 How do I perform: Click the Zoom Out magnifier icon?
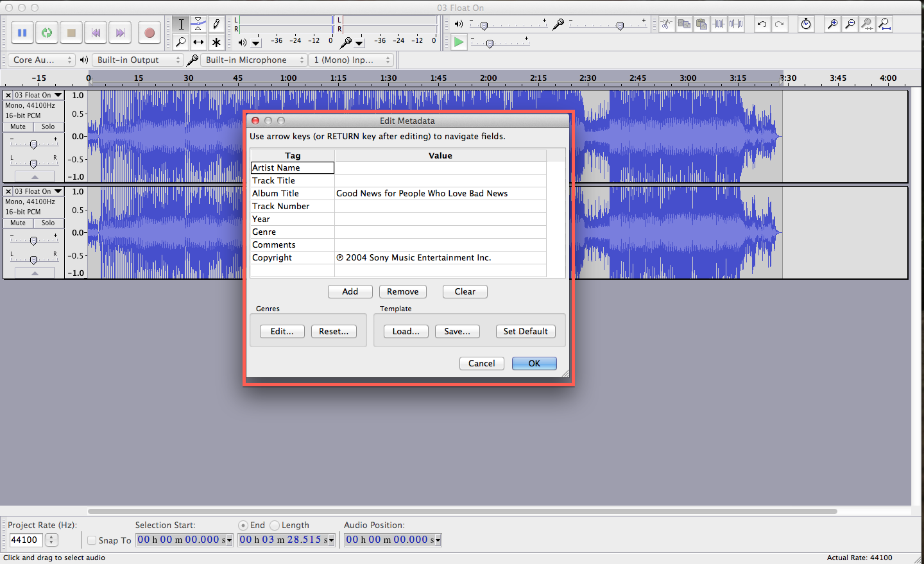850,24
